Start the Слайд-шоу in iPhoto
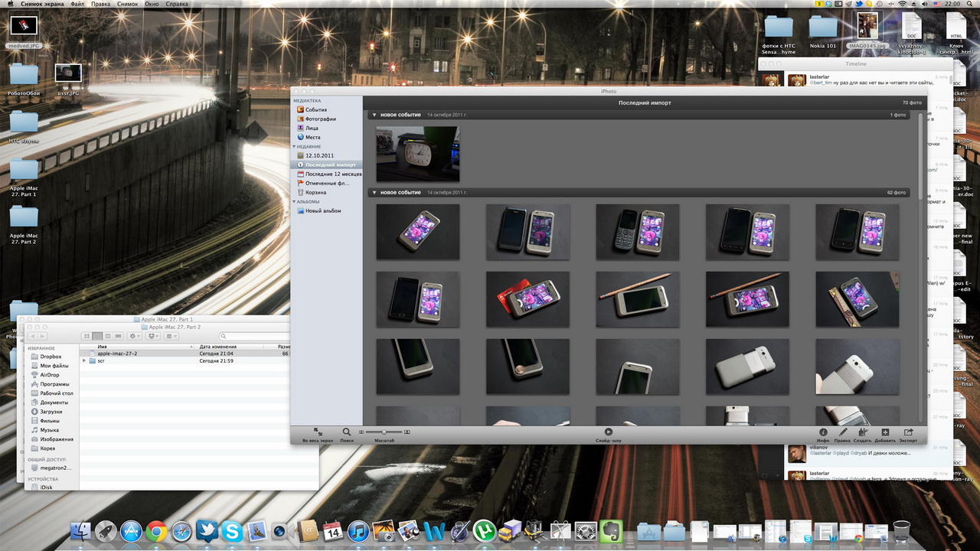Screen dimensions: 980x551 [609, 435]
